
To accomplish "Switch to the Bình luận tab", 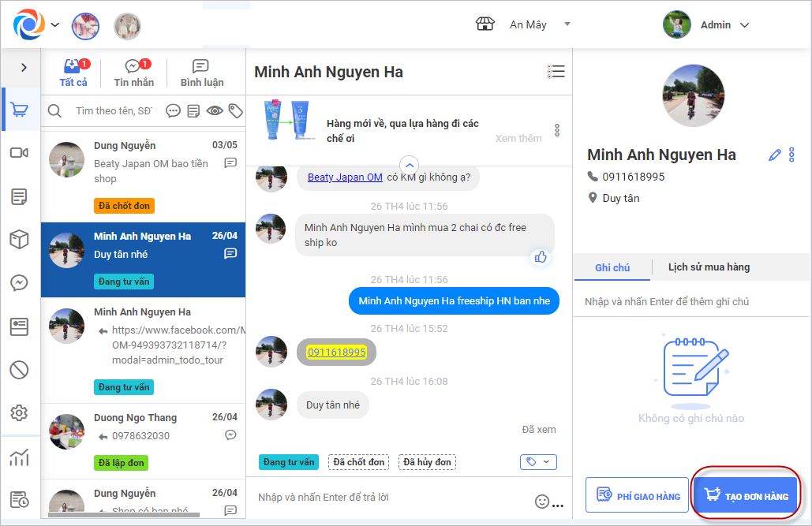I will (x=202, y=73).
